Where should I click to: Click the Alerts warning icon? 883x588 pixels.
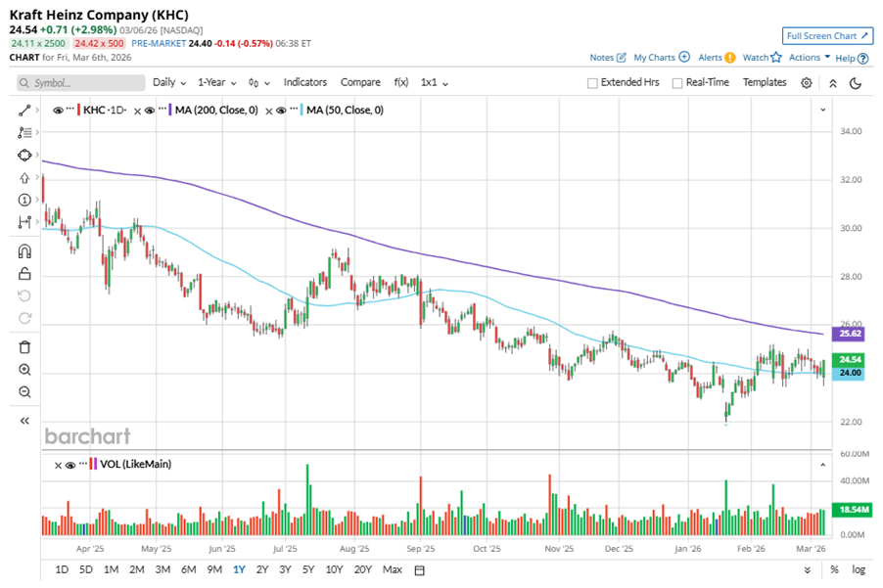pos(730,58)
